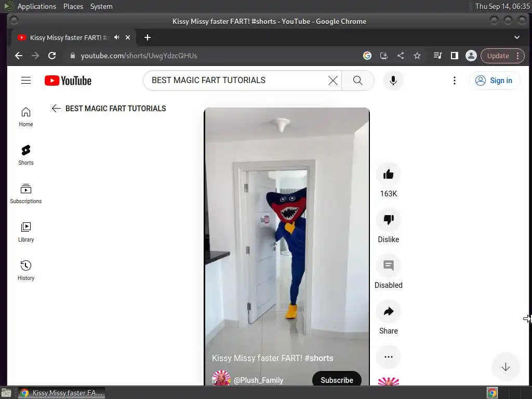Toggle Chrome side panel
The width and height of the screenshot is (532, 399).
(x=454, y=56)
